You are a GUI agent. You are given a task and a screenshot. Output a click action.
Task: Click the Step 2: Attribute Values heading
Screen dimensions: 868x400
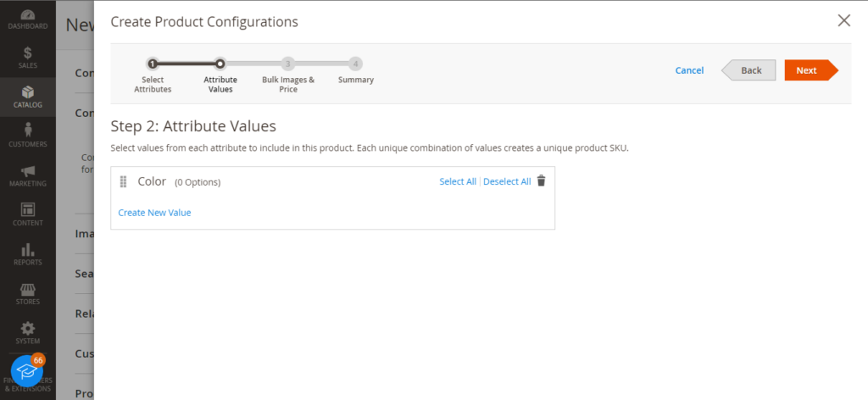click(193, 126)
